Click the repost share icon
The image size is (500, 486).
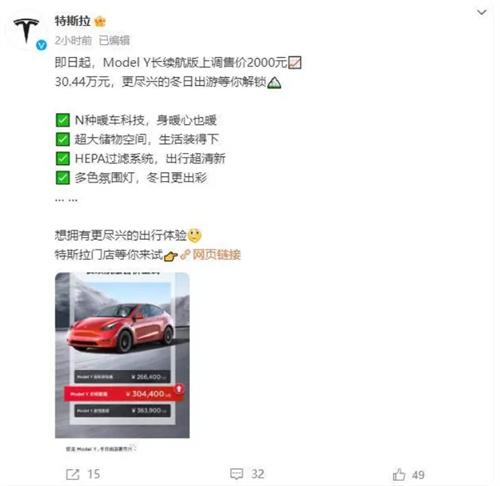pos(73,474)
